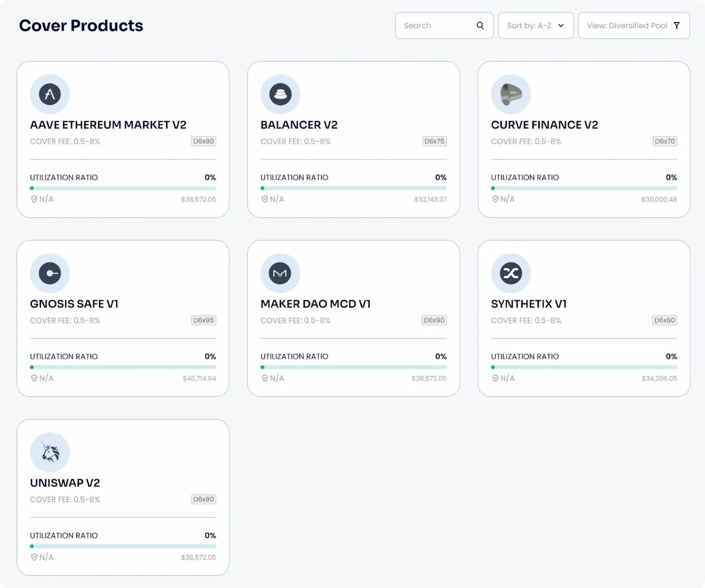Image resolution: width=705 pixels, height=588 pixels.
Task: Click the D6x70 badge on the Curve card
Action: coord(665,141)
